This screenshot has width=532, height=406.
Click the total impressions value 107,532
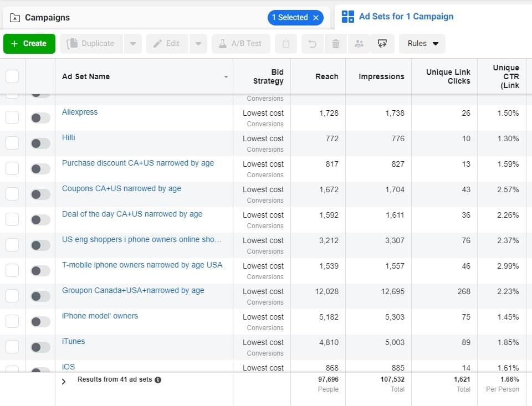(x=392, y=379)
